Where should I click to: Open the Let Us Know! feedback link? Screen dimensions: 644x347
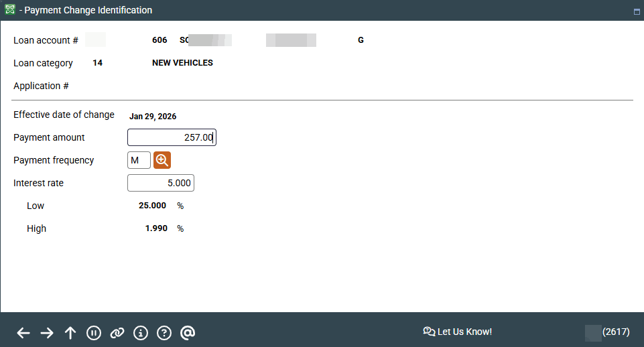[x=458, y=332]
